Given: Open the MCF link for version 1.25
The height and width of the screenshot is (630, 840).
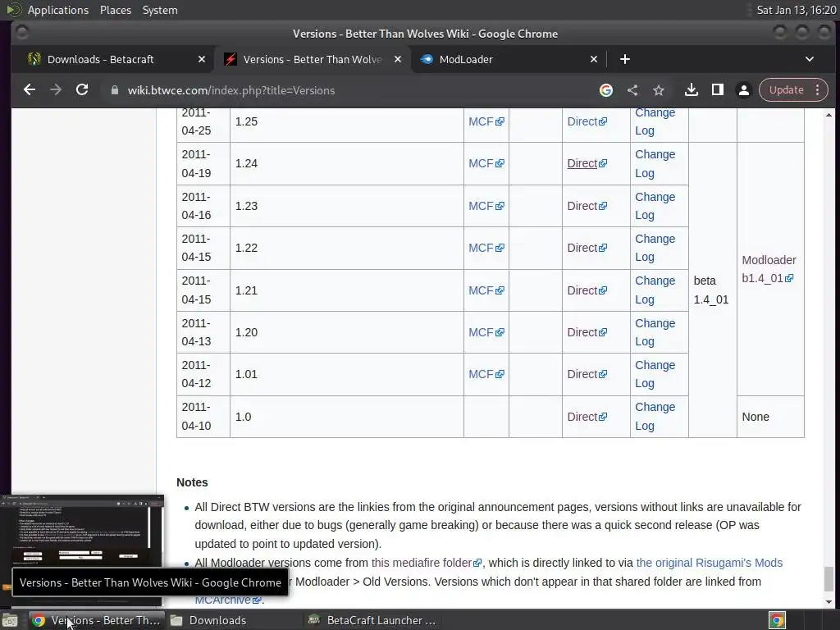Looking at the screenshot, I should pyautogui.click(x=486, y=121).
